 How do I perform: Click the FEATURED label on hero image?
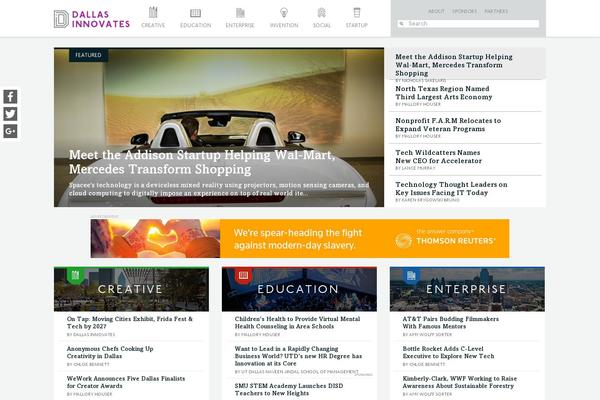pyautogui.click(x=88, y=55)
